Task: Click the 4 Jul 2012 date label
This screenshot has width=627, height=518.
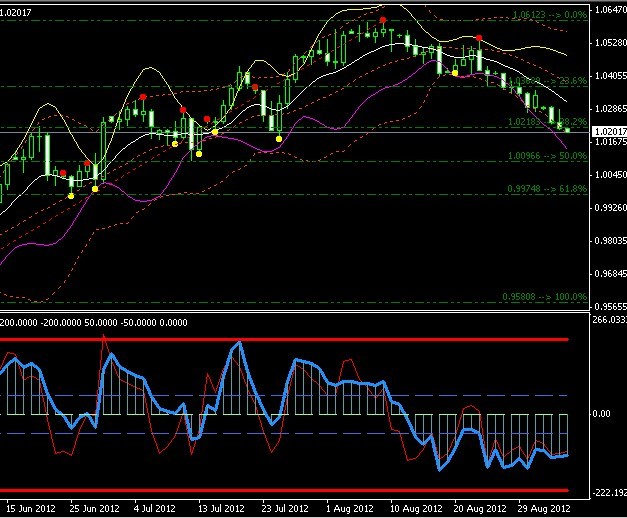Action: coord(155,509)
